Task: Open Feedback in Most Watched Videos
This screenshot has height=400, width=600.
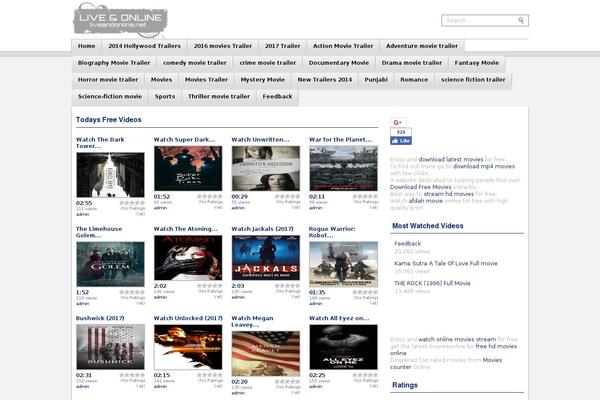Action: 407,243
